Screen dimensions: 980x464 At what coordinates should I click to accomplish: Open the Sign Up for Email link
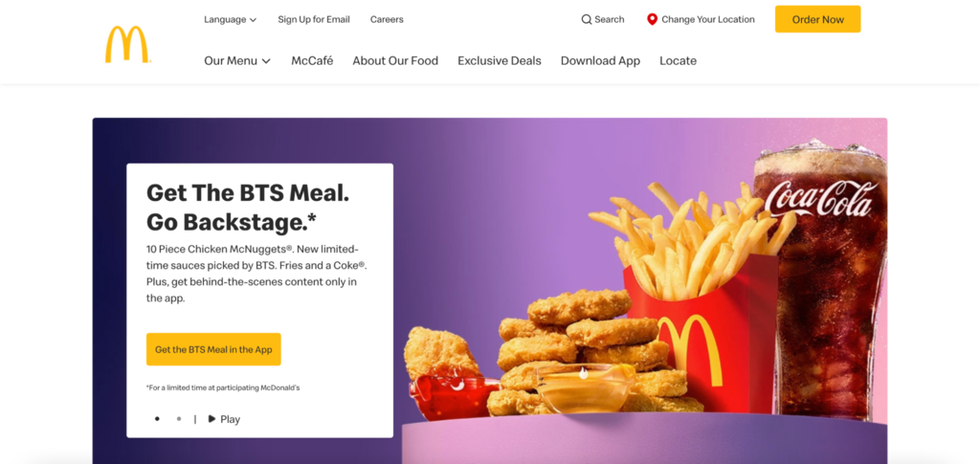pos(314,19)
